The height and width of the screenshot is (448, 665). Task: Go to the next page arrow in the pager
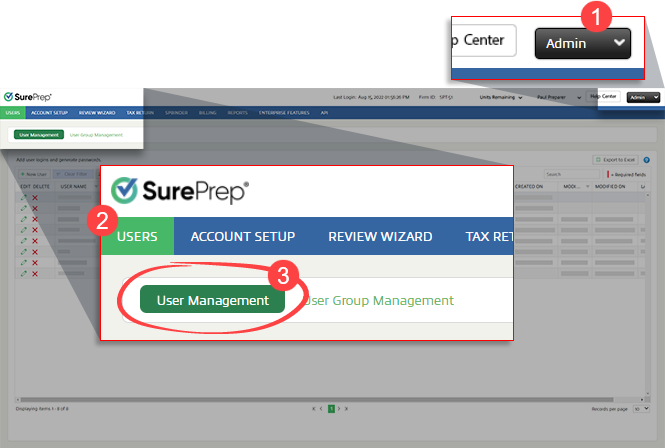(x=338, y=409)
